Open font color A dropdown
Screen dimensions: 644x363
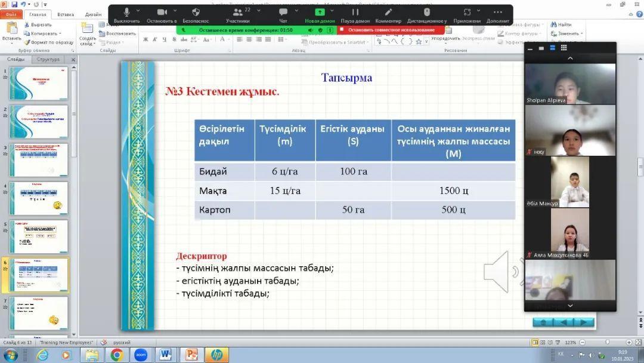(x=228, y=39)
